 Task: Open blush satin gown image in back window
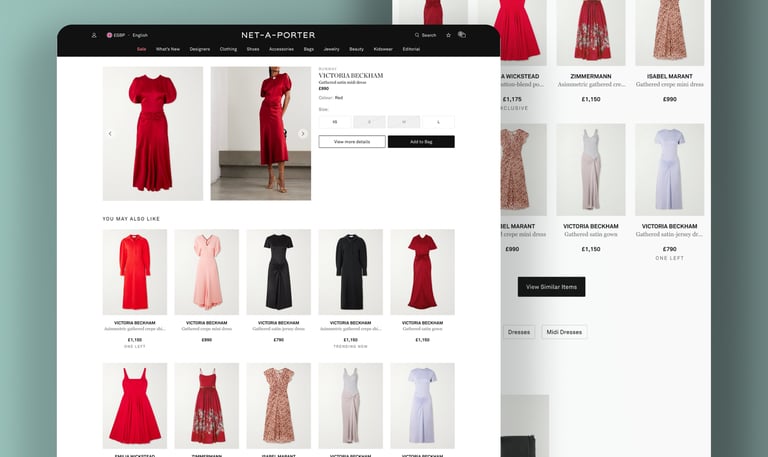point(591,169)
